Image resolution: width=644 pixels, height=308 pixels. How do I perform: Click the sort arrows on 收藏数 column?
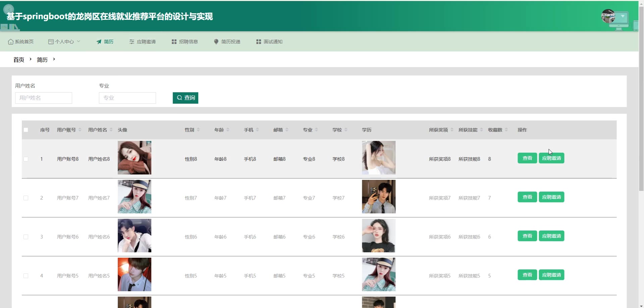[506, 130]
